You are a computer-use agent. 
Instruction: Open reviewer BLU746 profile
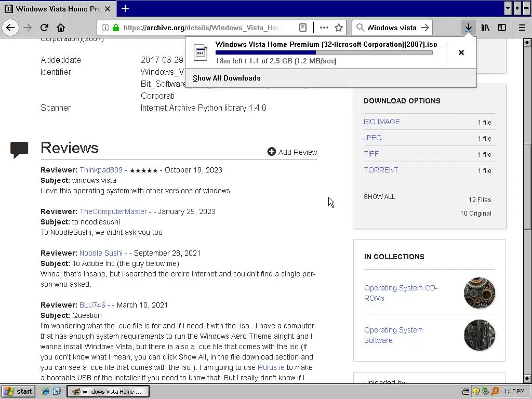92,305
